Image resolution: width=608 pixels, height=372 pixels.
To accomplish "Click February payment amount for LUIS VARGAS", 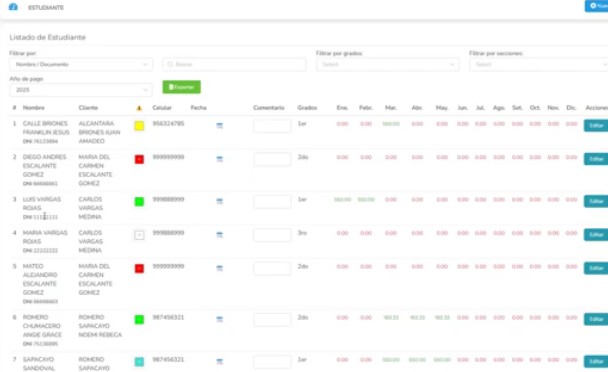I will 366,200.
